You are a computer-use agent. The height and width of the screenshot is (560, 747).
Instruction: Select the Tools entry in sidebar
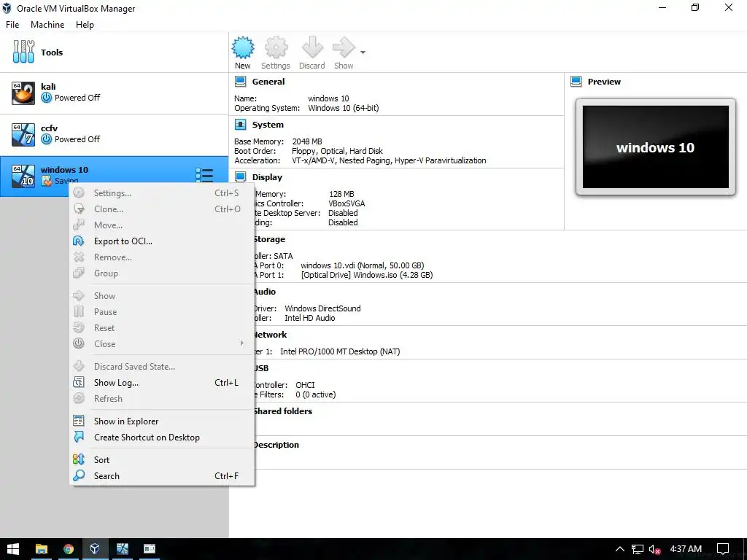[x=115, y=52]
